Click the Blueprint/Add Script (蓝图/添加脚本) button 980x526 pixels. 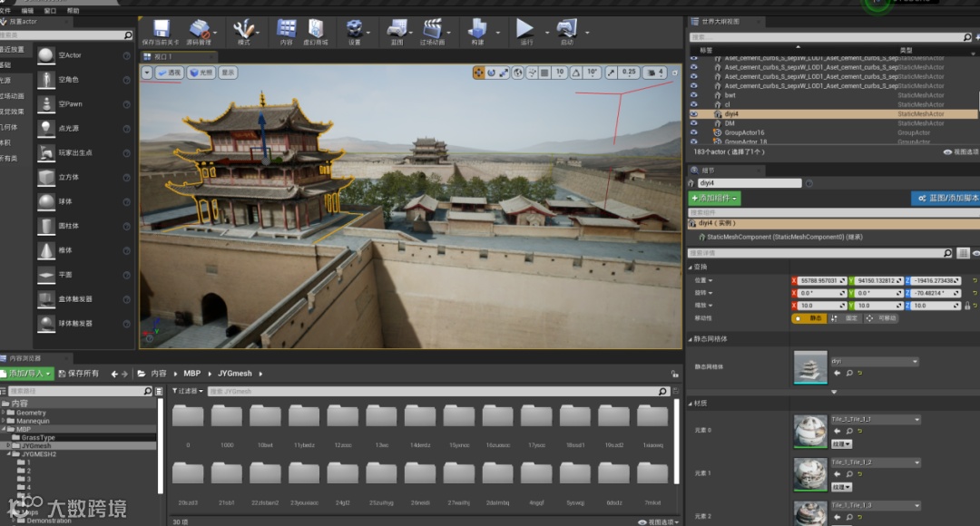(x=946, y=198)
